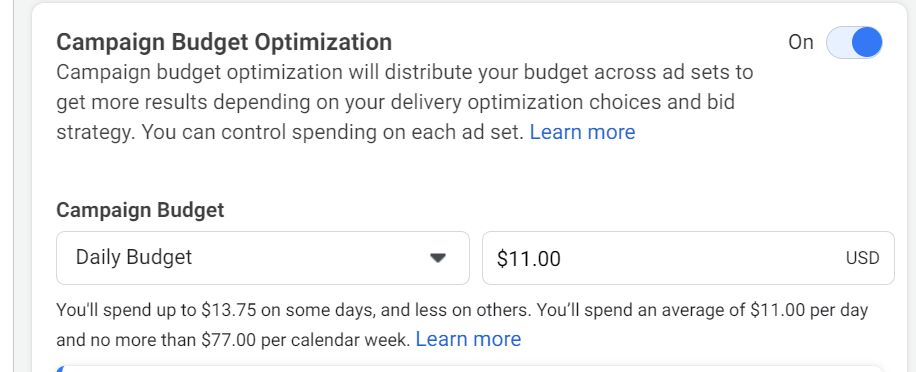Viewport: 916px width, 372px height.
Task: Click the caret arrow in Daily Budget box
Action: tap(438, 258)
